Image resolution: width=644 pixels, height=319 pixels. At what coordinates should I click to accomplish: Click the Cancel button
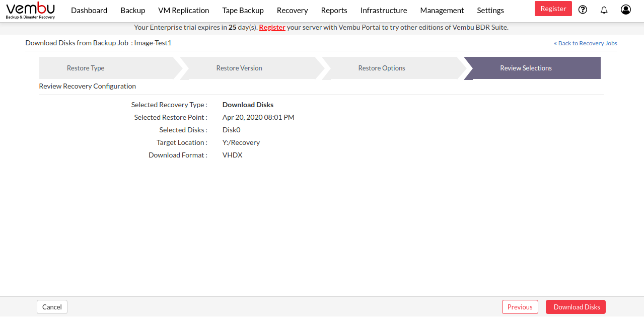[x=52, y=307]
